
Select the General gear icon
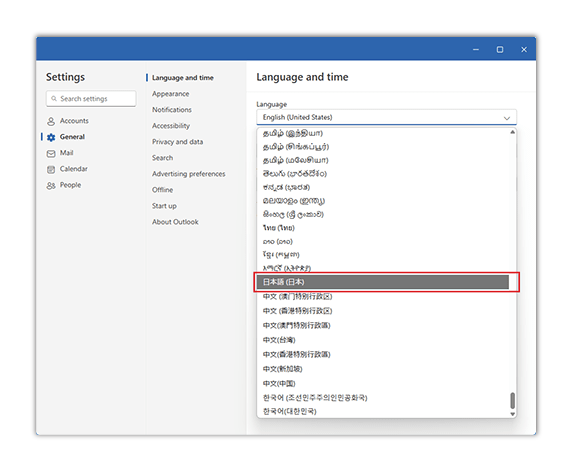(51, 137)
